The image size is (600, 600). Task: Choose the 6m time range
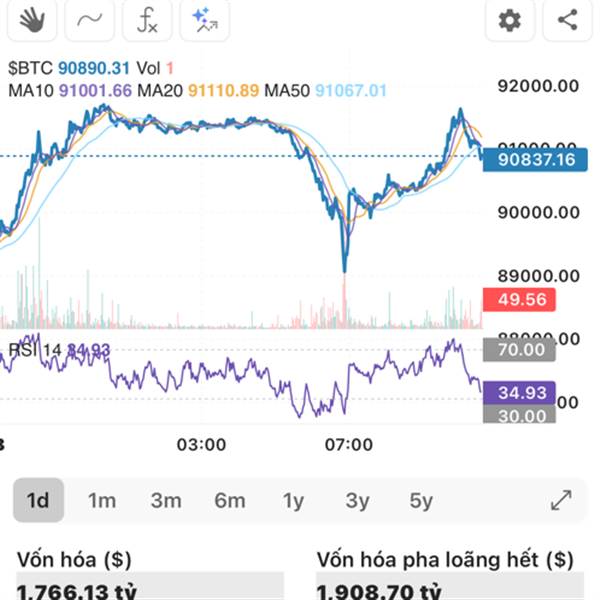coord(230,500)
